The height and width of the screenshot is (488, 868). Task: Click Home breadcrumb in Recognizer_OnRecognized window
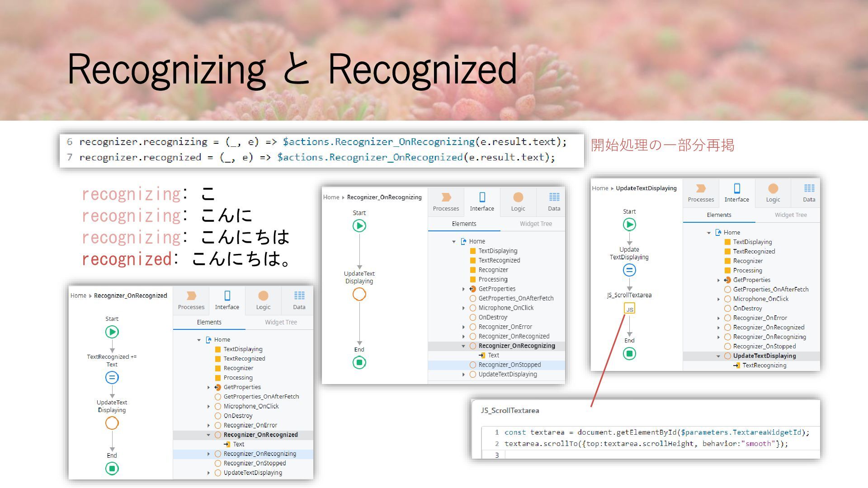pos(78,296)
